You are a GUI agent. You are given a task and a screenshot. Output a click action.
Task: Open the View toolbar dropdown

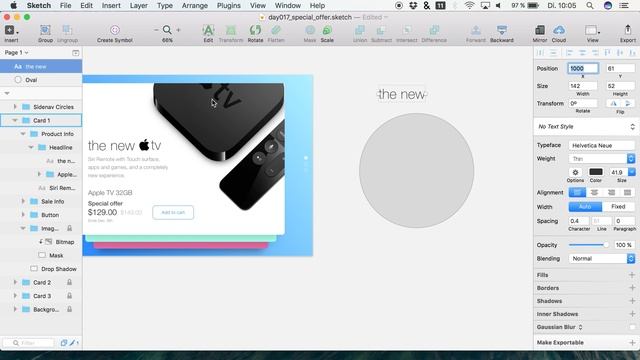592,30
